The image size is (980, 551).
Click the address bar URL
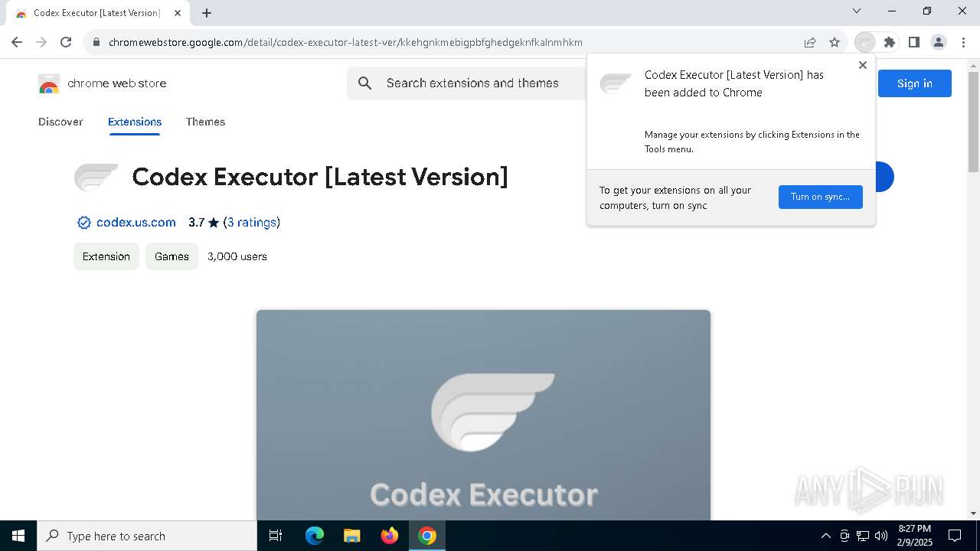coord(345,43)
